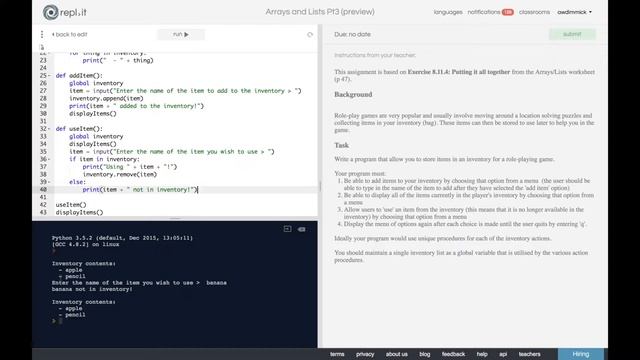This screenshot has height=360, width=640.
Task: Open the terms link in footer
Action: point(337,354)
